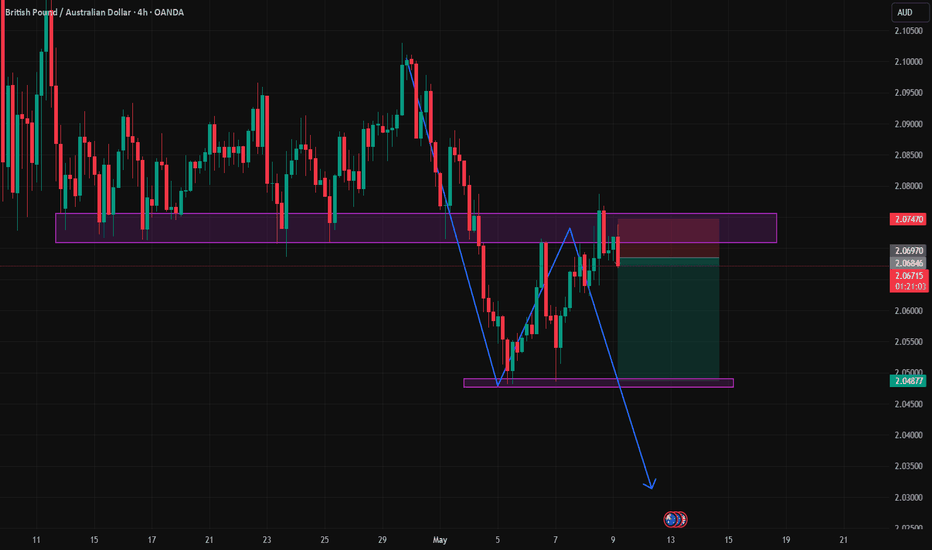932x550 pixels.
Task: Click the May label on time axis
Action: (440, 540)
